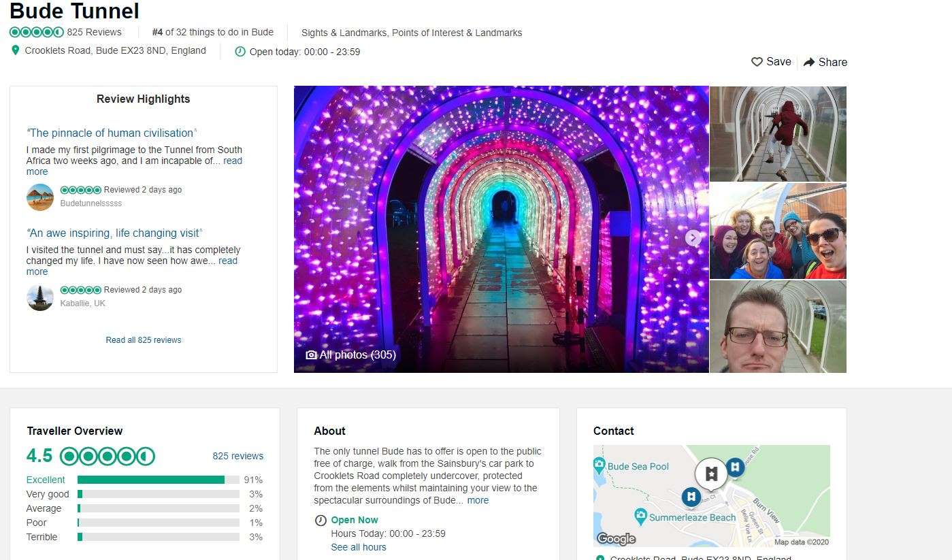Click the Budetunnelsssss username

91,203
